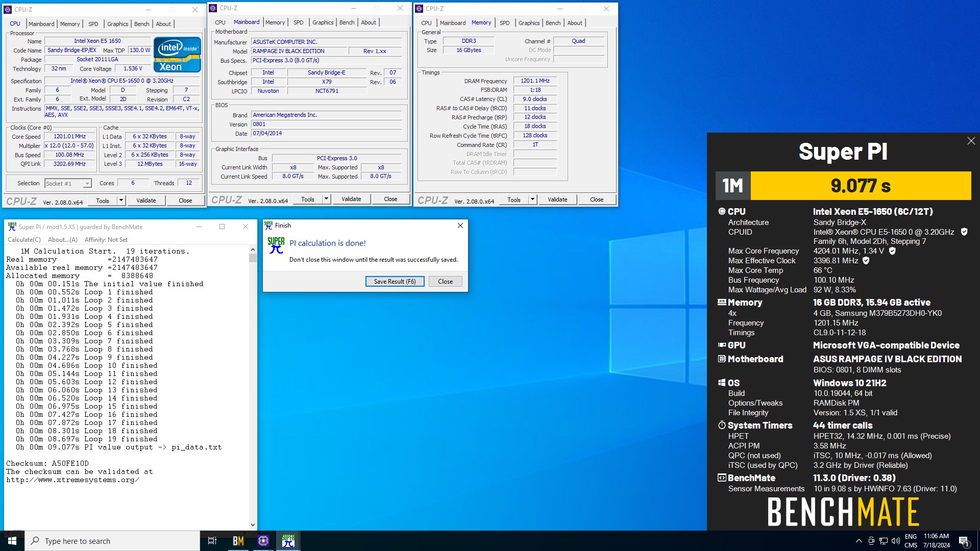Open CPU-Z from the taskbar
The height and width of the screenshot is (551, 980).
[x=263, y=541]
